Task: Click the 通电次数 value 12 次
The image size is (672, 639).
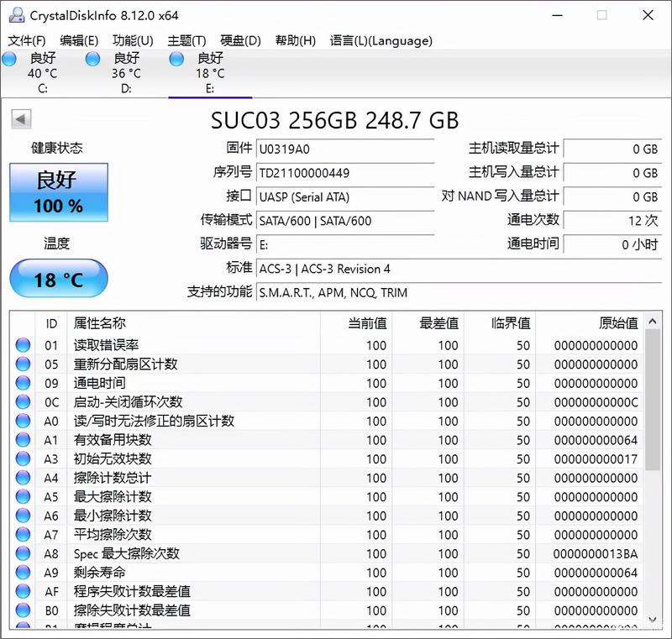Action: (613, 221)
